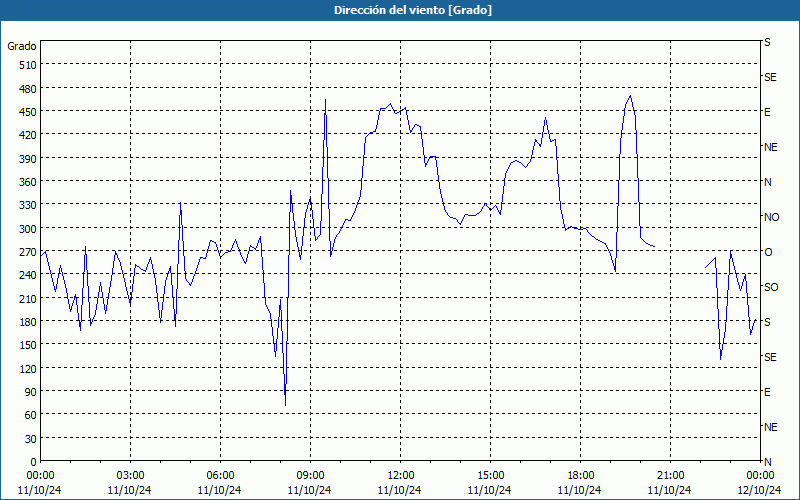Click the 120 degree axis label
The width and height of the screenshot is (800, 500).
[28, 369]
